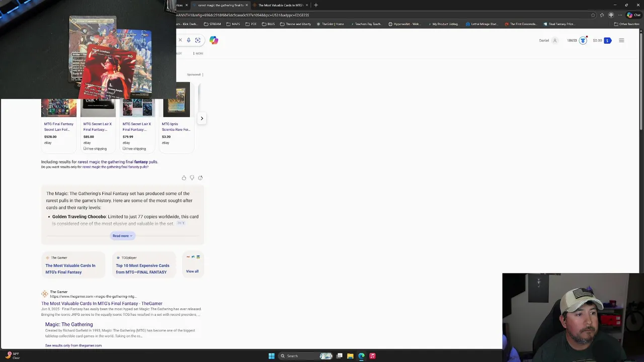The width and height of the screenshot is (644, 362).
Task: Open Edge Settings and more menu
Action: point(620,15)
